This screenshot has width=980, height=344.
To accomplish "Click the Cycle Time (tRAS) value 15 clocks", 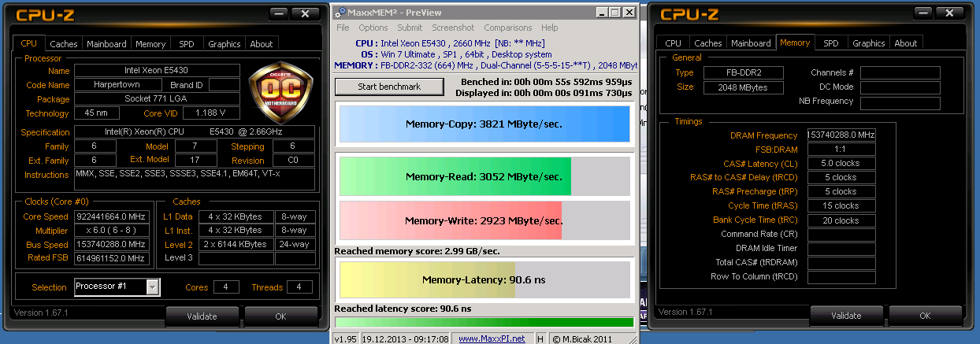I will (841, 205).
